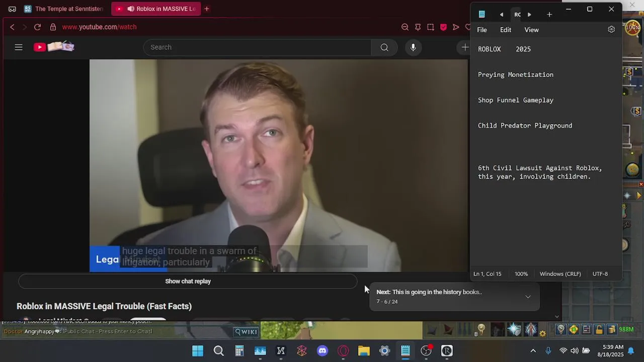The image size is (644, 362).
Task: Click the YouTube search magnifier button
Action: pyautogui.click(x=384, y=47)
